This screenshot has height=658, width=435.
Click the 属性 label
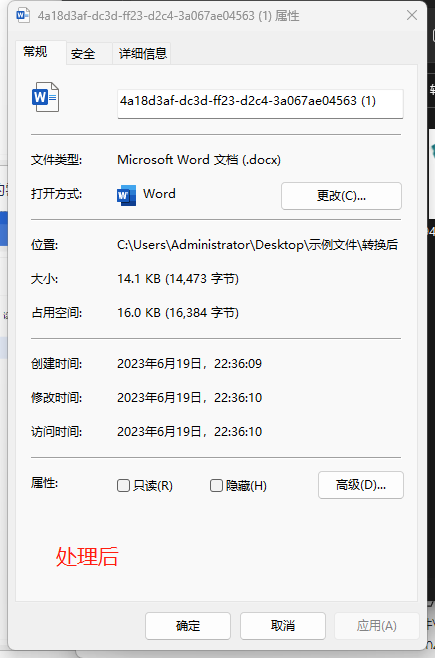coord(44,483)
